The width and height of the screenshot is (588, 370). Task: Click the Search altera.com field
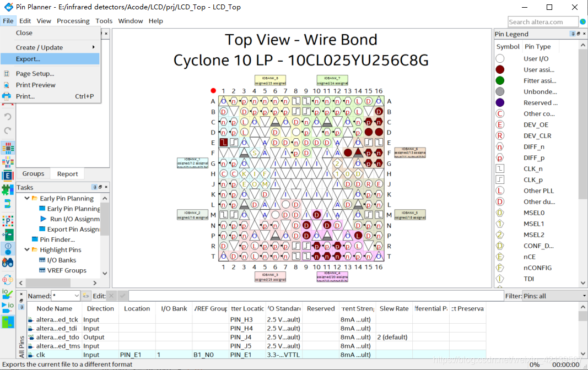(543, 21)
